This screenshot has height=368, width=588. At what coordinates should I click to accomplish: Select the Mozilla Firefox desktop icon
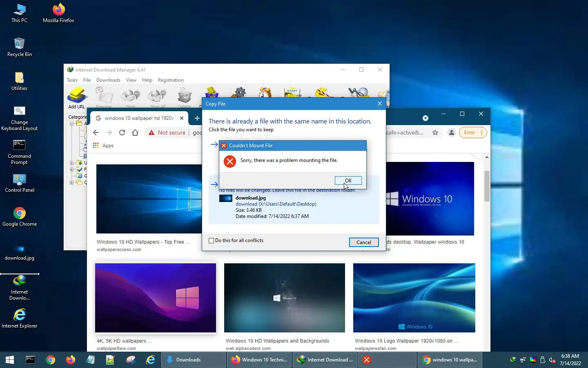[x=58, y=13]
